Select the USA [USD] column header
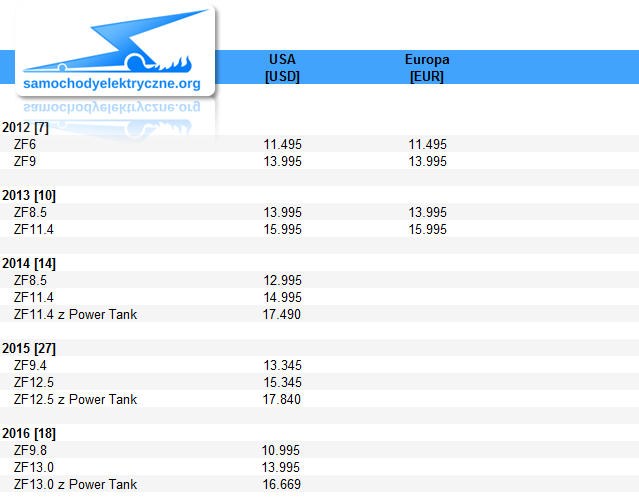The height and width of the screenshot is (499, 639). coord(282,68)
